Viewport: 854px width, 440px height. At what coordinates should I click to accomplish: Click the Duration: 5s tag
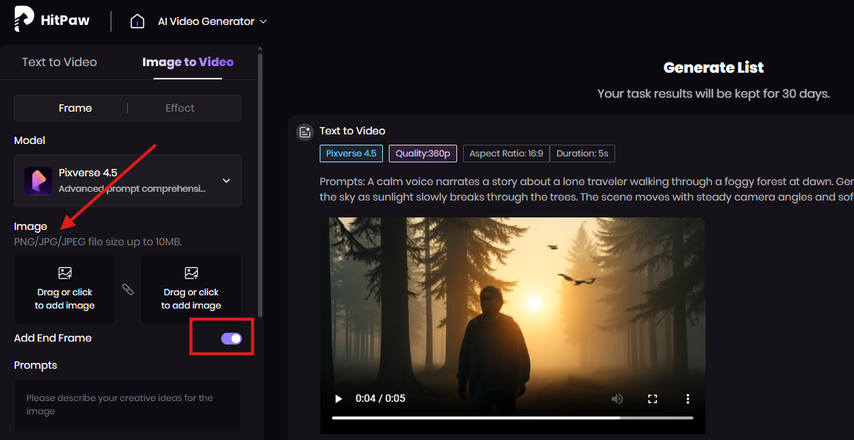point(582,154)
